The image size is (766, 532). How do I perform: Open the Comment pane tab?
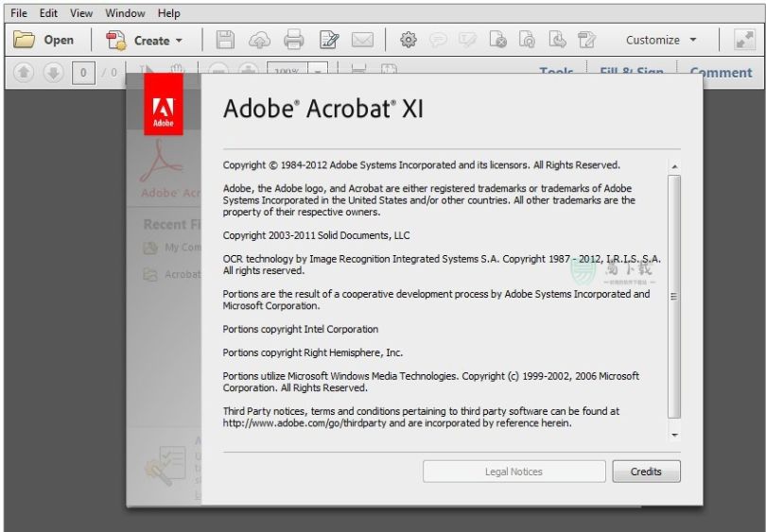pos(721,72)
